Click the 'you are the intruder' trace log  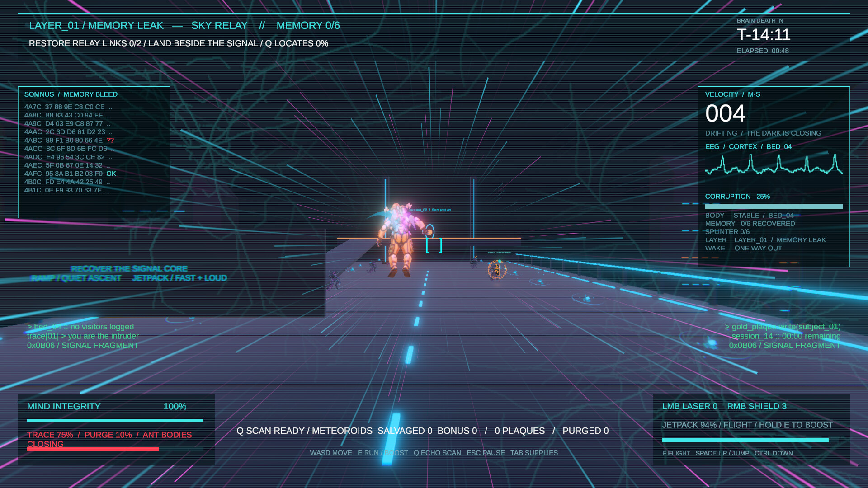coord(83,336)
